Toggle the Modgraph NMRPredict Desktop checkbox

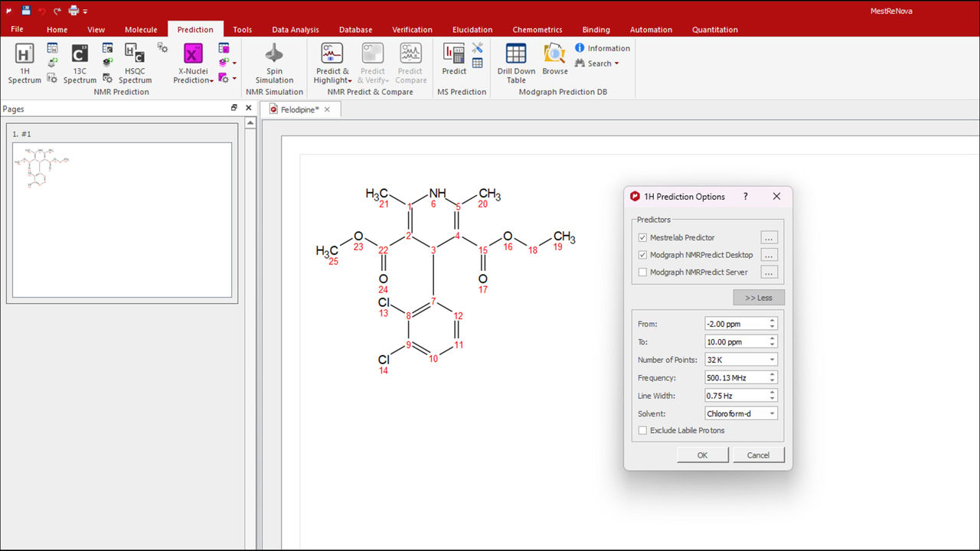tap(642, 255)
